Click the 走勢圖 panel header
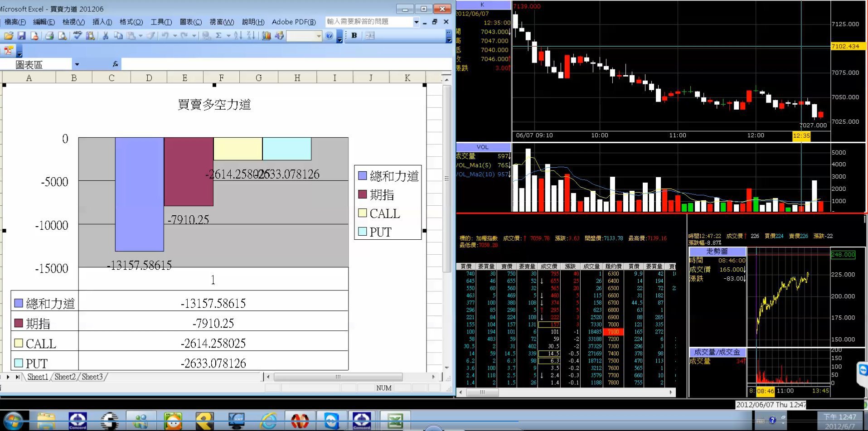 click(717, 251)
